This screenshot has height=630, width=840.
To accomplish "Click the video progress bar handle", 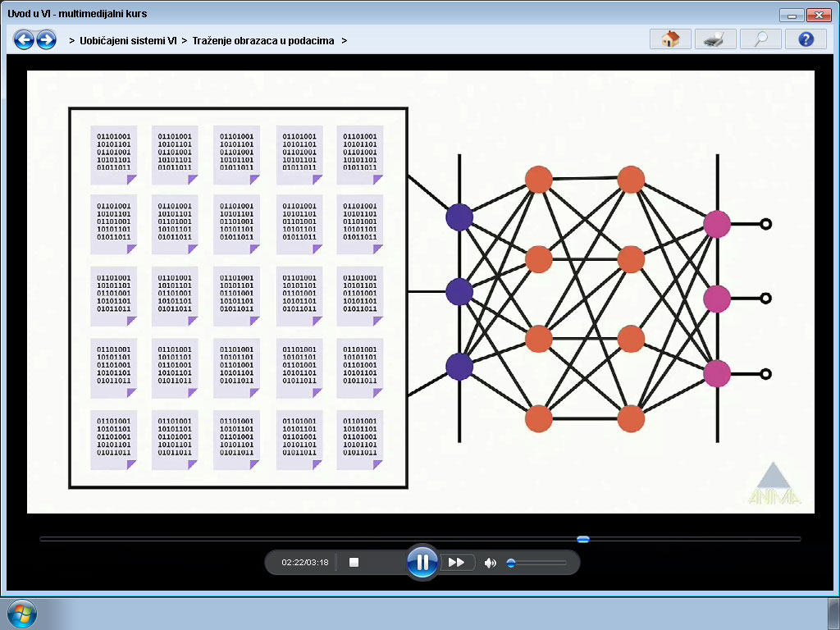I will tap(583, 539).
